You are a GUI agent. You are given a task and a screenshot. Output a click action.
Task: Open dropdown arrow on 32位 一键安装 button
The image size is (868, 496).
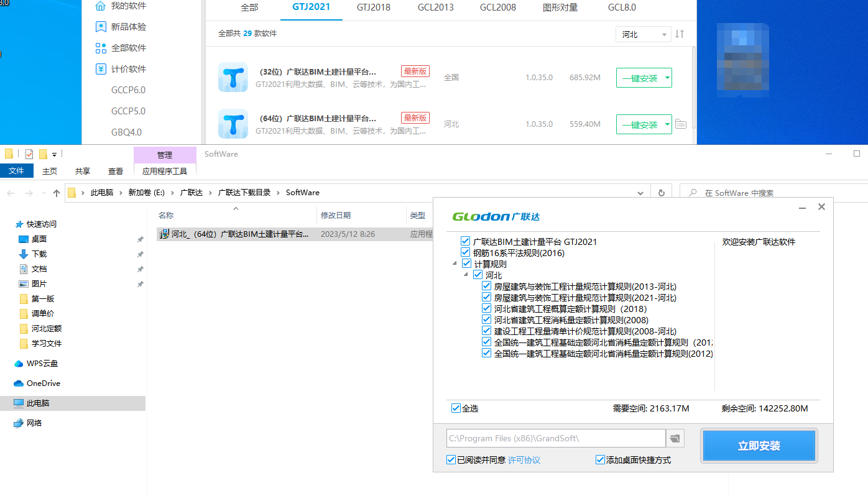point(667,78)
